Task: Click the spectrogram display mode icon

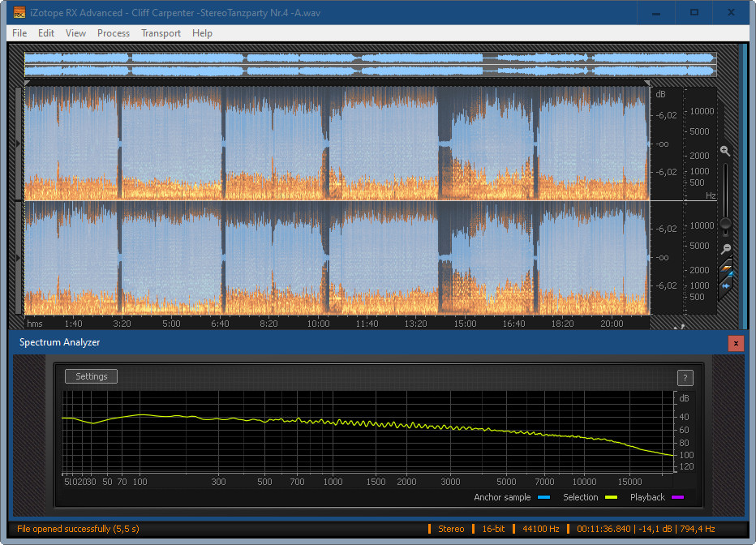Action: tap(726, 268)
